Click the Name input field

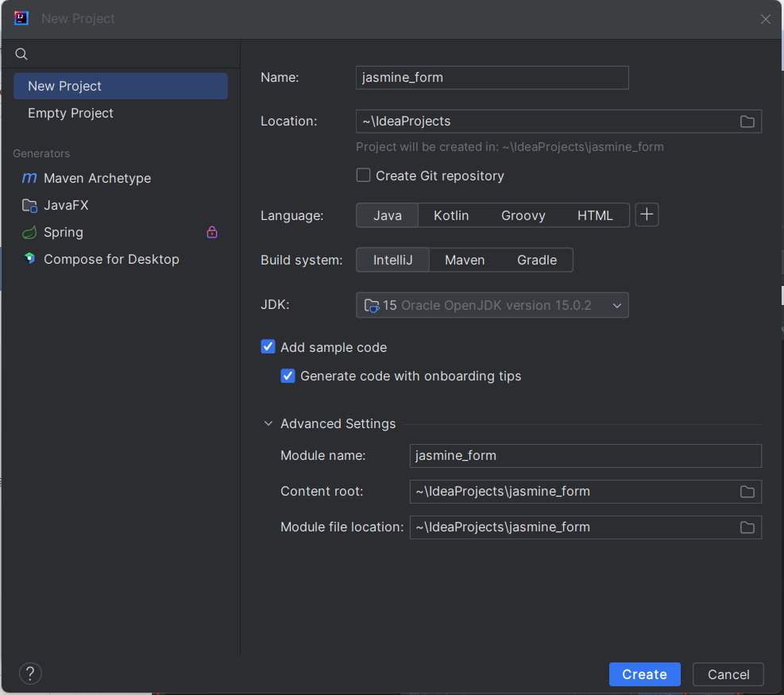tap(492, 78)
